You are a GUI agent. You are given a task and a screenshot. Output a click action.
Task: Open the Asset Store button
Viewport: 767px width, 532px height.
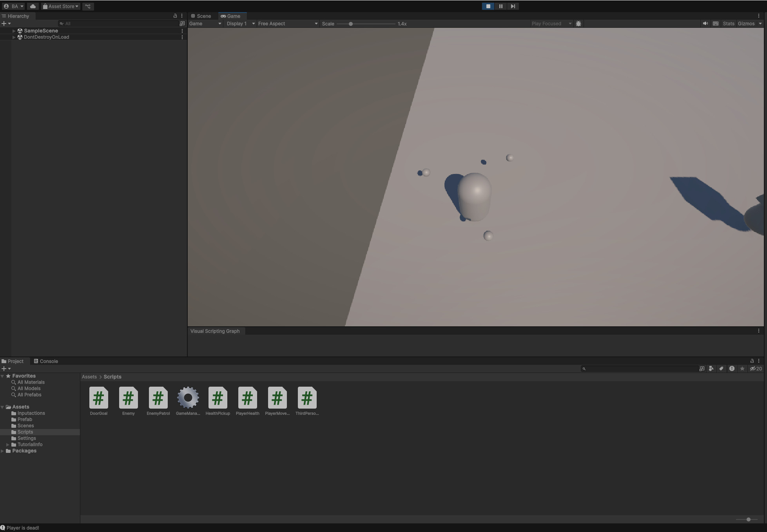pyautogui.click(x=61, y=6)
